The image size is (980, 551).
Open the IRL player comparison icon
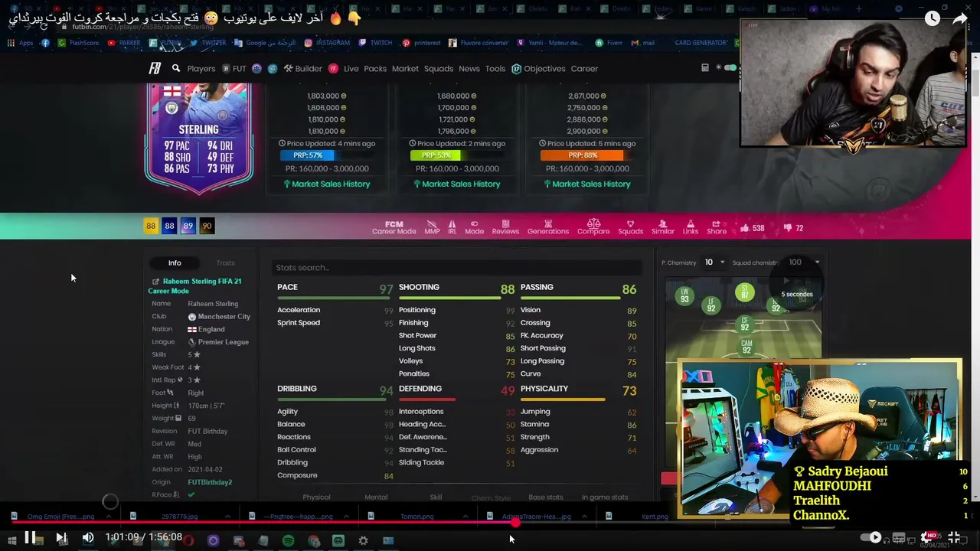point(452,227)
